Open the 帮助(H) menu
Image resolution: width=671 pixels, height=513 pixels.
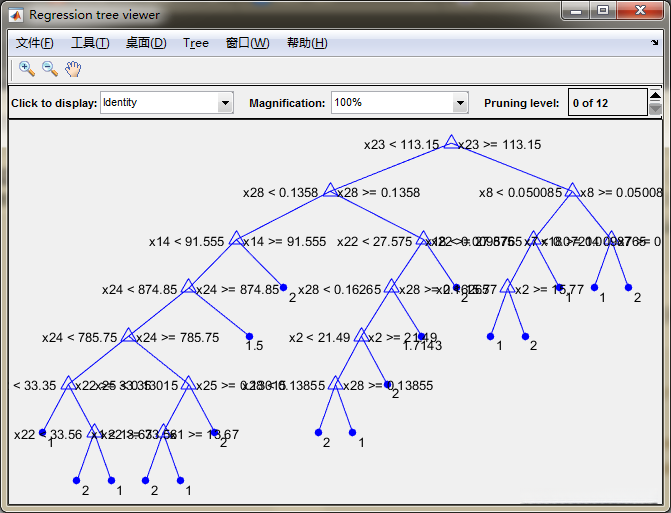point(307,43)
